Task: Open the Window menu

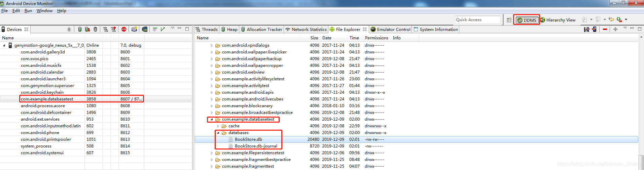Action: pos(44,11)
